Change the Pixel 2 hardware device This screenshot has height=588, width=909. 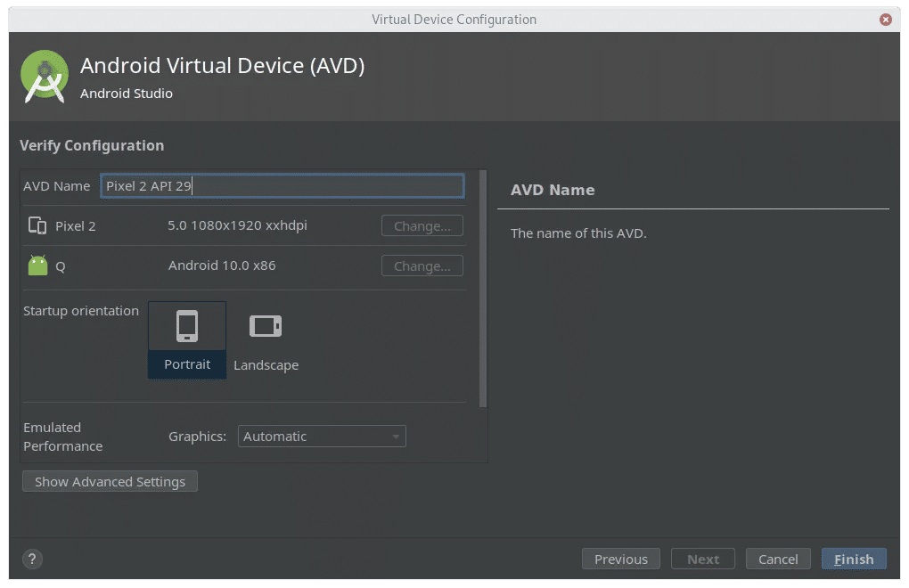point(422,226)
